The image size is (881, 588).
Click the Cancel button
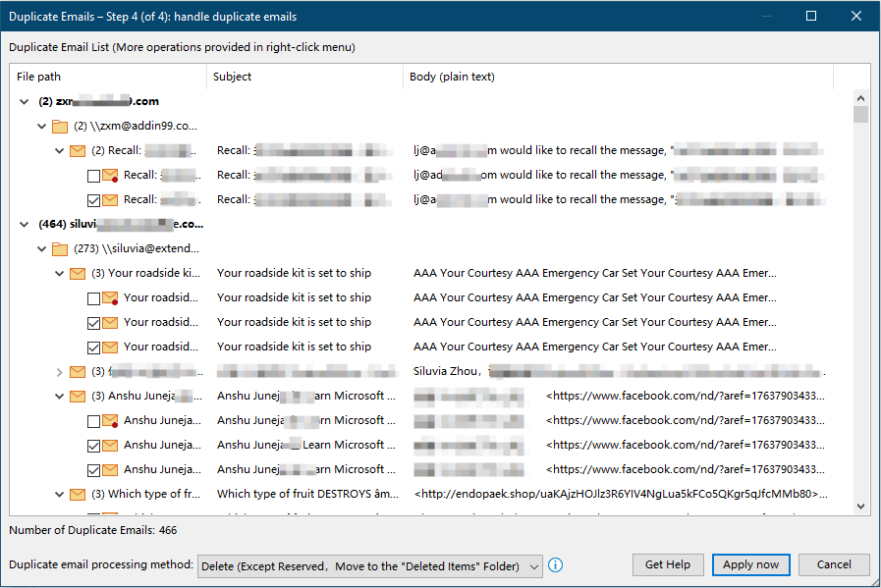click(x=834, y=564)
